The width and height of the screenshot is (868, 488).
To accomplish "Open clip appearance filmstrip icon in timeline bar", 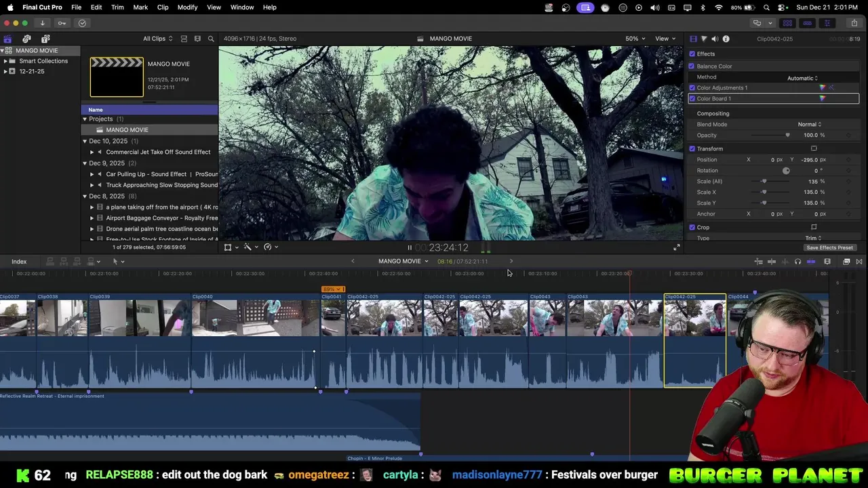I will point(827,262).
